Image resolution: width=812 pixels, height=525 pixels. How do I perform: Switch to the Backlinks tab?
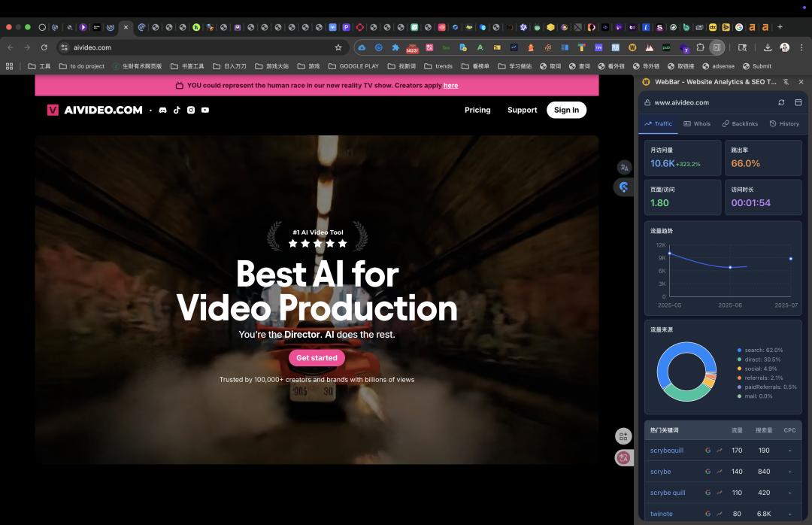click(x=740, y=124)
